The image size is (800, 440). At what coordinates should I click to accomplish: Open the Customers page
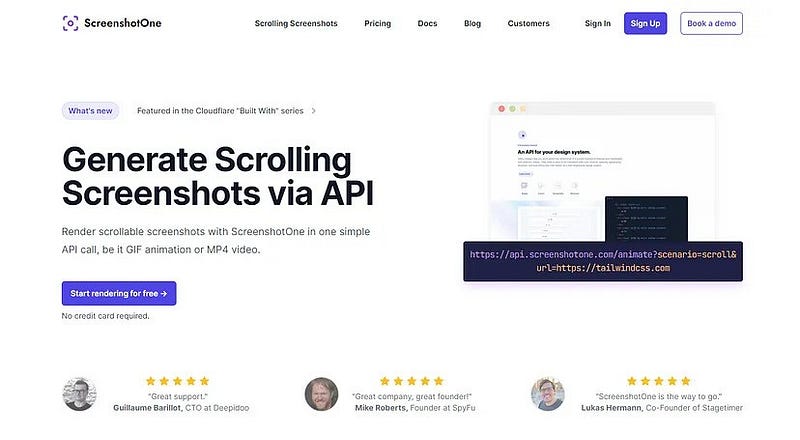tap(529, 23)
